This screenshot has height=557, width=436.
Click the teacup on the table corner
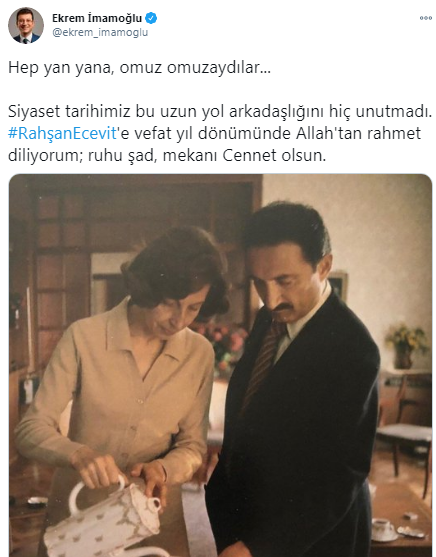click(383, 530)
